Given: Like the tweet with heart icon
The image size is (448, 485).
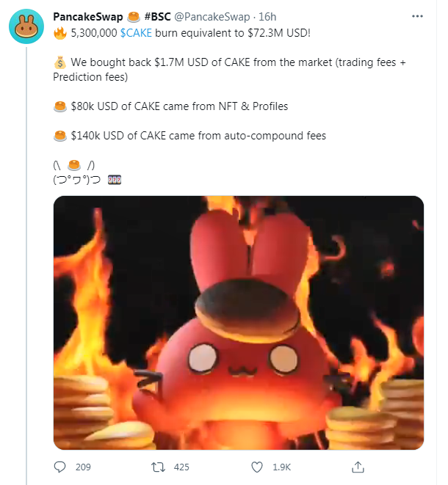Looking at the screenshot, I should (256, 467).
